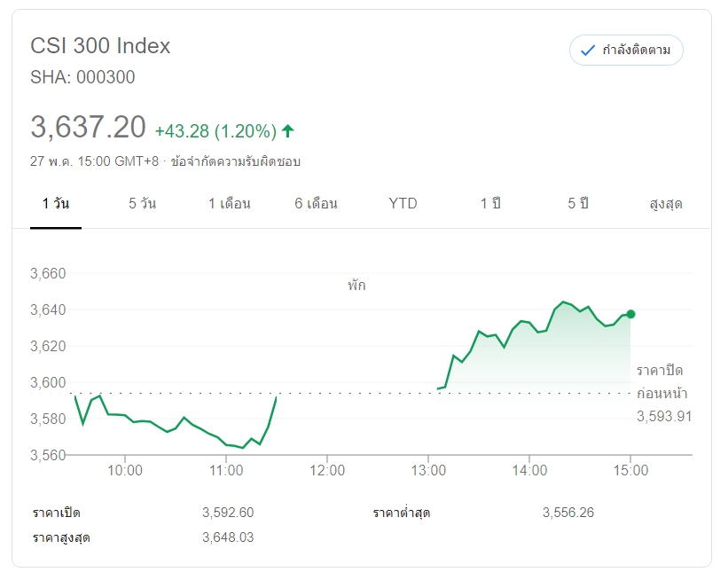Click the ราคาสูงสุด value 3,648.03
Image resolution: width=728 pixels, height=580 pixels.
click(228, 537)
